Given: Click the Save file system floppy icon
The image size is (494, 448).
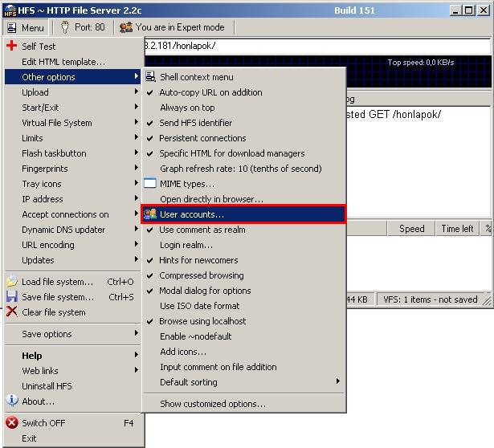Looking at the screenshot, I should pyautogui.click(x=12, y=296).
